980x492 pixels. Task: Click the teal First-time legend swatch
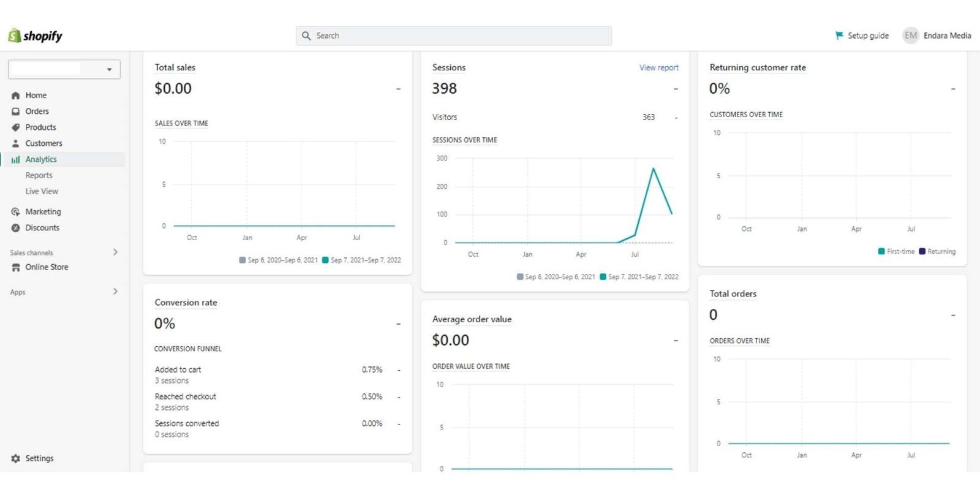coord(881,251)
